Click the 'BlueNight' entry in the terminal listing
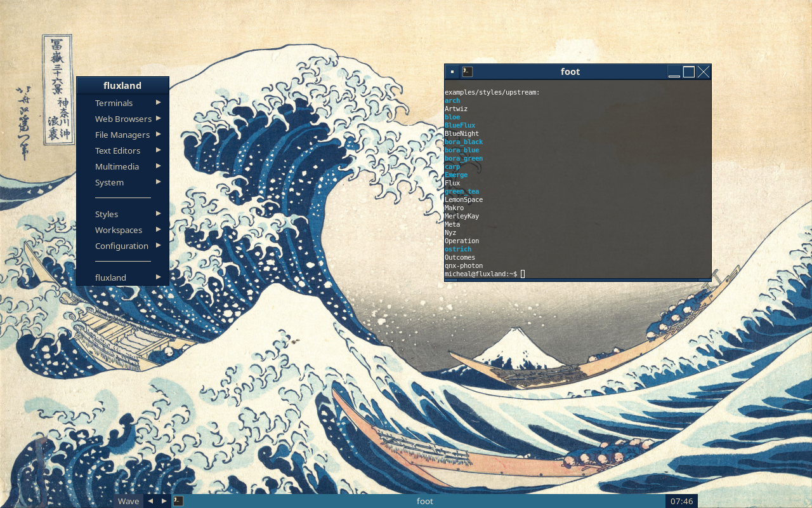812x508 pixels. click(462, 134)
